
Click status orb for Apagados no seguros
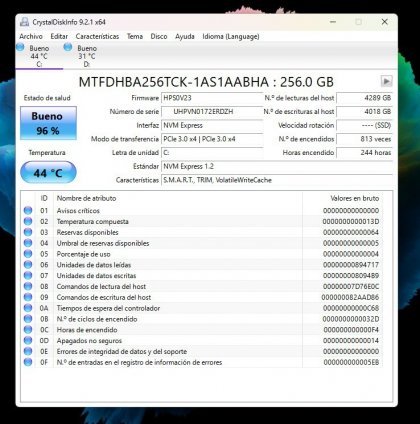pyautogui.click(x=28, y=340)
